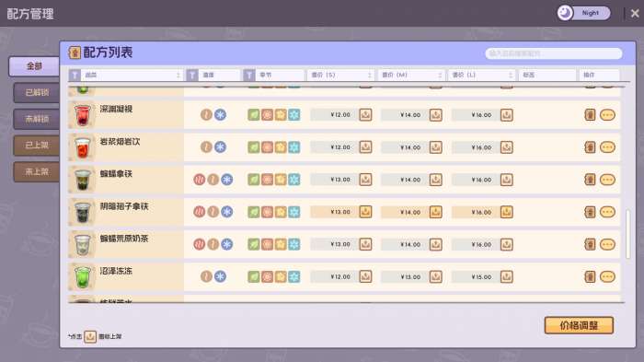The image size is (644, 362).
Task: Click the warm temperature icon for 沼泽冻冻
Action: (206, 276)
